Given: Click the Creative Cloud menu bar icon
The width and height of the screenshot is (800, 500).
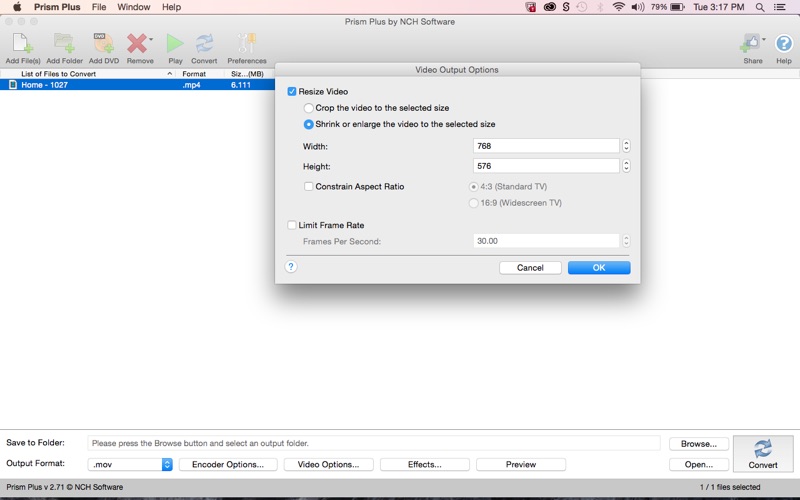Looking at the screenshot, I should point(549,7).
